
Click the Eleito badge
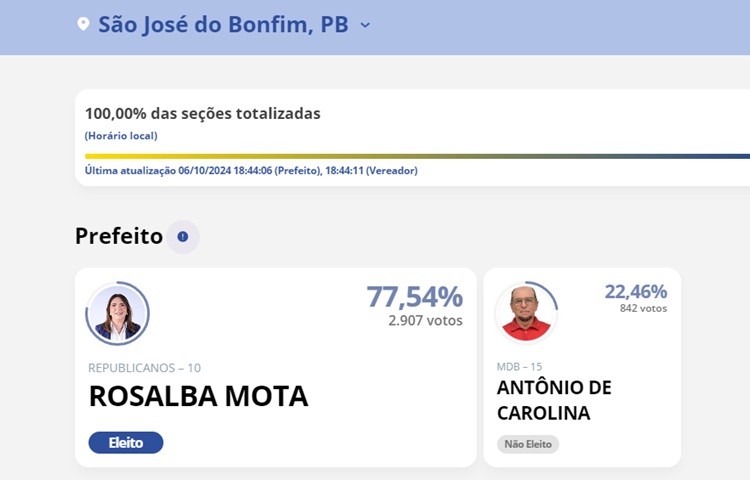point(126,442)
